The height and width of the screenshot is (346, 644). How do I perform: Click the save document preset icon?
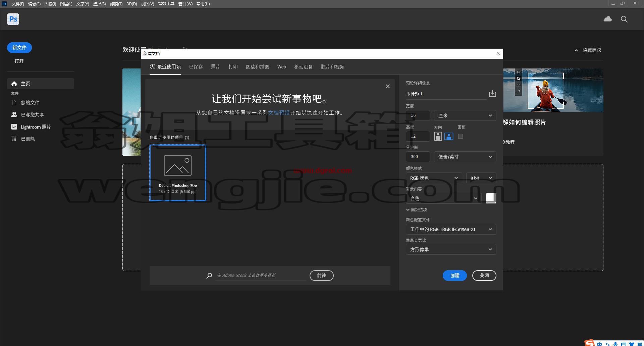492,94
